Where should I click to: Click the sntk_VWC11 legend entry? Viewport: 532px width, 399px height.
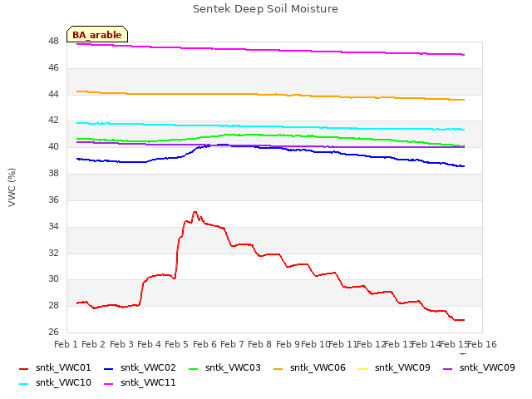click(x=140, y=382)
